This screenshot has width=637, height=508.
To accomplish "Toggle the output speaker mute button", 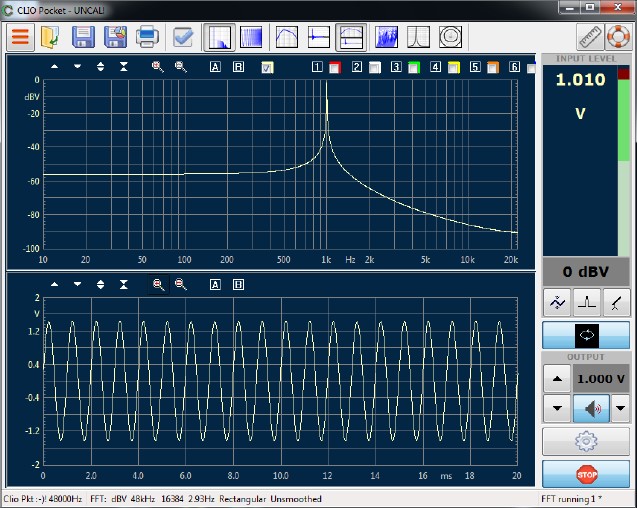I will tap(591, 408).
